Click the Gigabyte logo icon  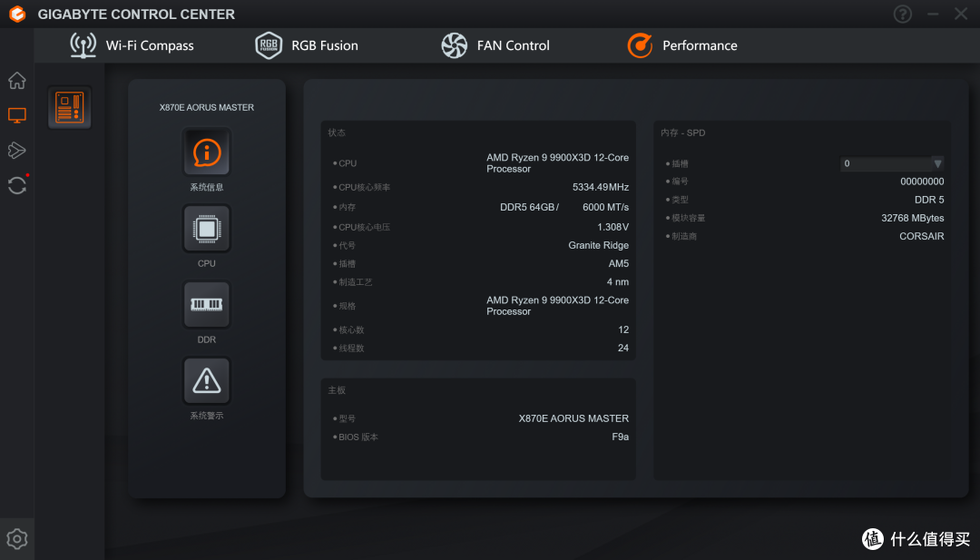[17, 14]
